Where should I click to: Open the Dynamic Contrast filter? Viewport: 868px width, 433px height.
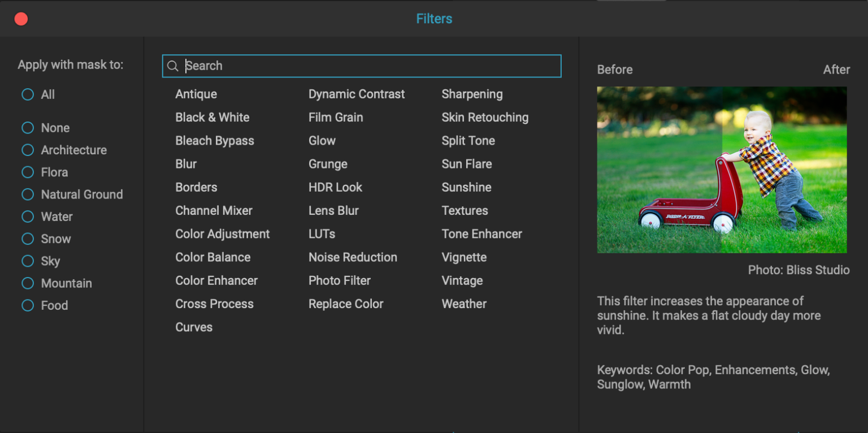[x=357, y=94]
